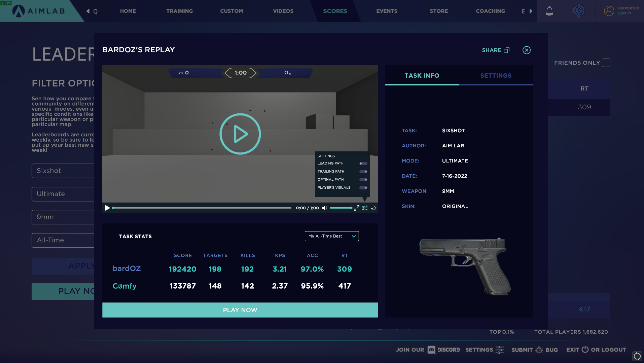Open footer Settings
The image size is (644, 363).
tap(485, 350)
